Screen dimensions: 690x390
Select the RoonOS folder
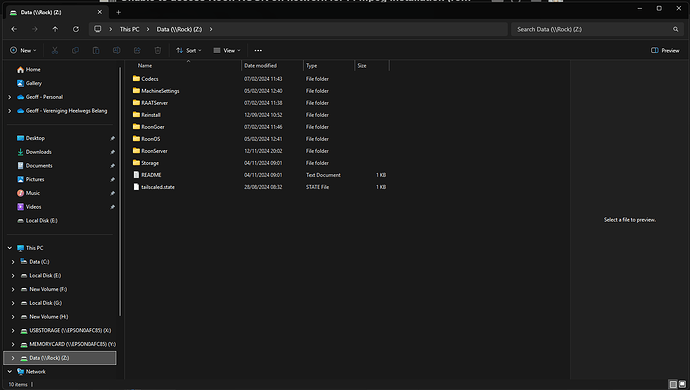pyautogui.click(x=150, y=139)
